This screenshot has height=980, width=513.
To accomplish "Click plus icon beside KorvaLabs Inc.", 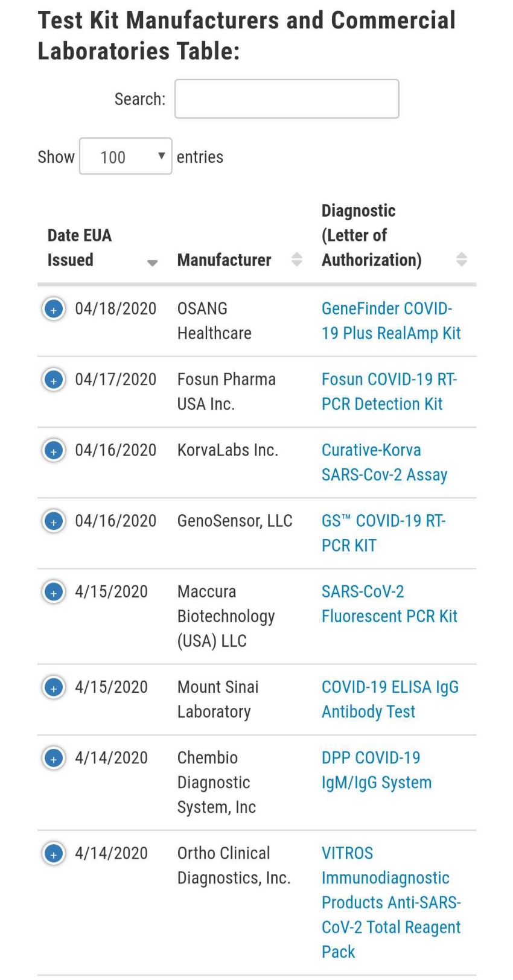I will point(53,450).
